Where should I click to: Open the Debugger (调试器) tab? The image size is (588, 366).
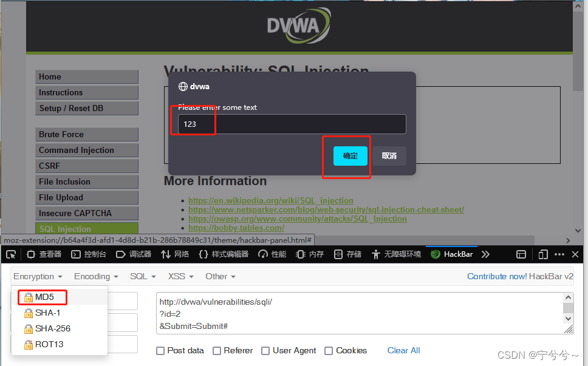[134, 254]
